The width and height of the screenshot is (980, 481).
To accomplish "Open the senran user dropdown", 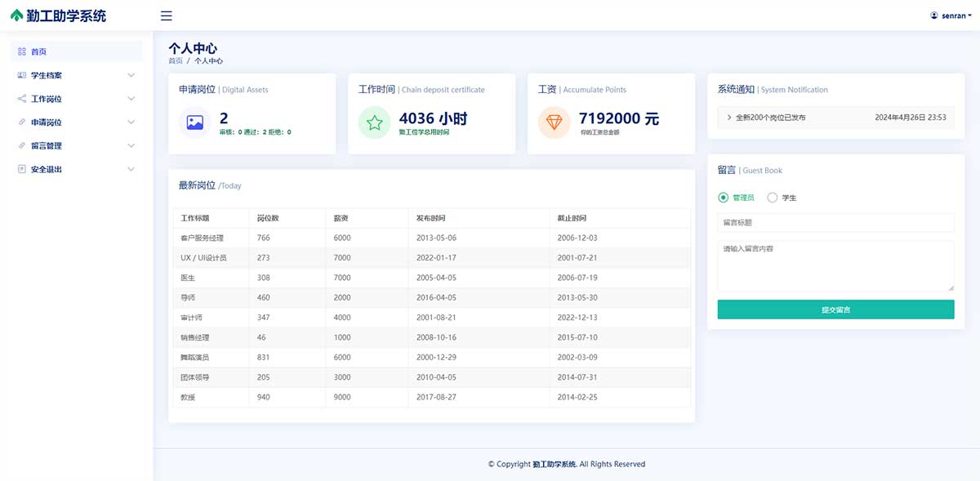I will point(952,16).
